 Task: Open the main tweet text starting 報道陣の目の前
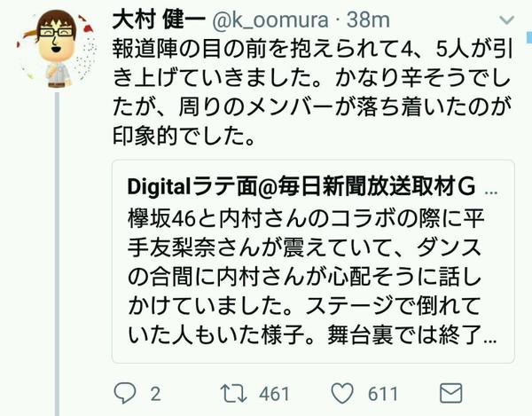pyautogui.click(x=312, y=92)
